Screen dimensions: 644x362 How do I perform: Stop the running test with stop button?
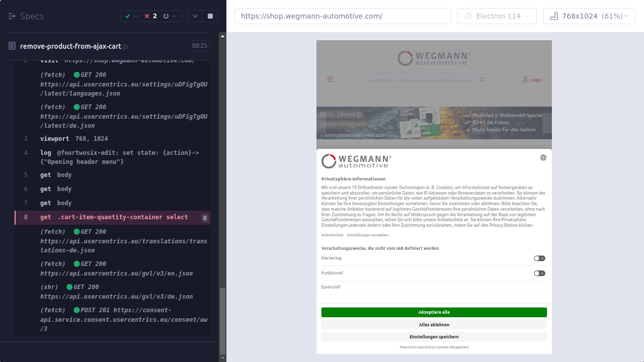(x=210, y=16)
